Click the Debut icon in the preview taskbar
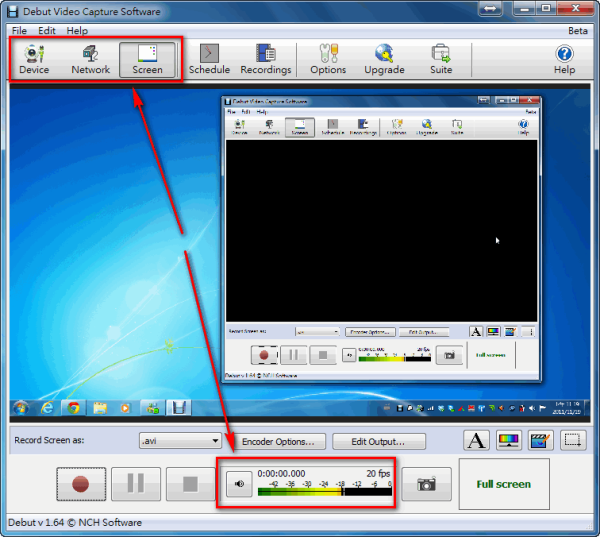The height and width of the screenshot is (537, 600). [179, 408]
